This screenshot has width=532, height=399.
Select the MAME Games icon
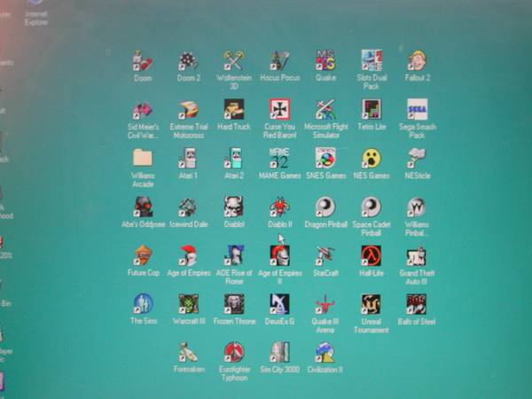(x=279, y=158)
